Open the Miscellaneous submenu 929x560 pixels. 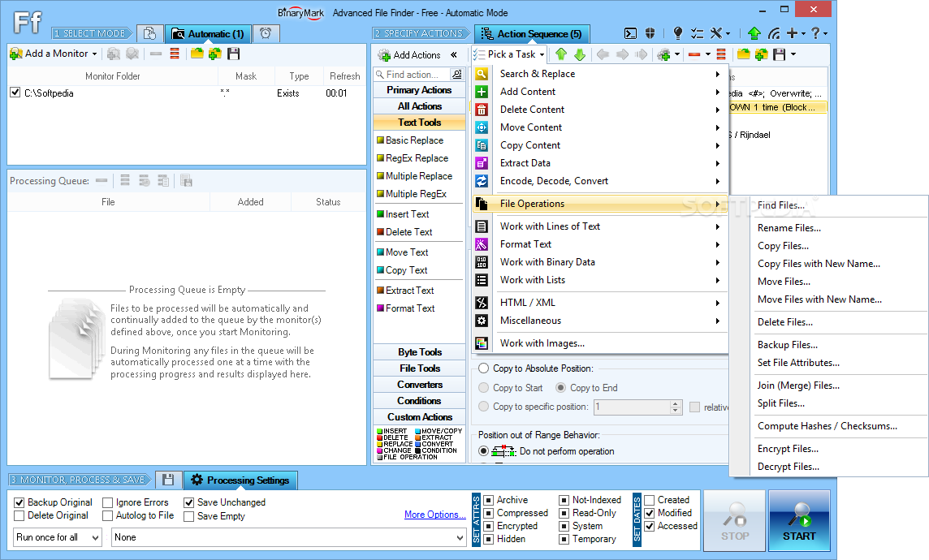click(x=599, y=321)
